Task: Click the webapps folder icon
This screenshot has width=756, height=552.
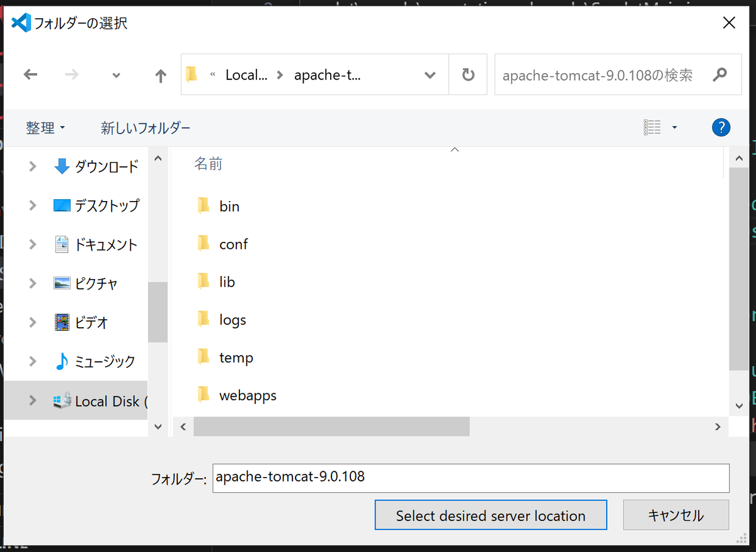Action: (203, 394)
